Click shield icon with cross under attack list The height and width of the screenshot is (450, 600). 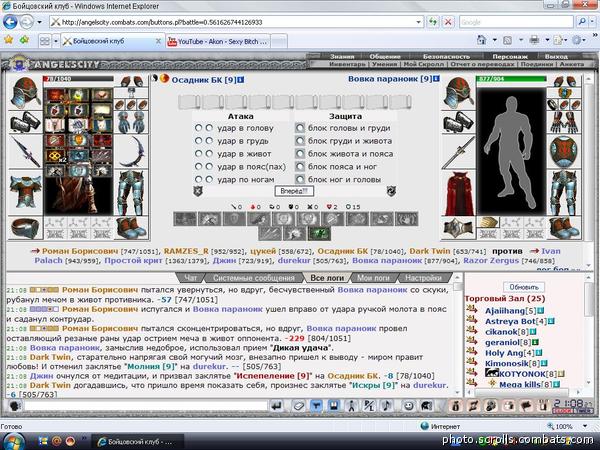198,191
